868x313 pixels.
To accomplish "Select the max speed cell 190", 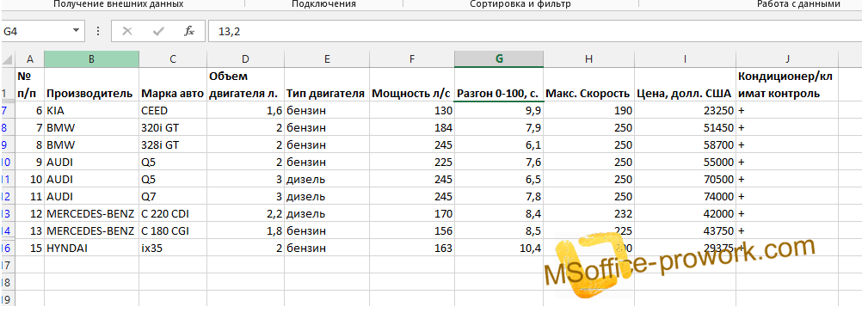I will point(588,111).
